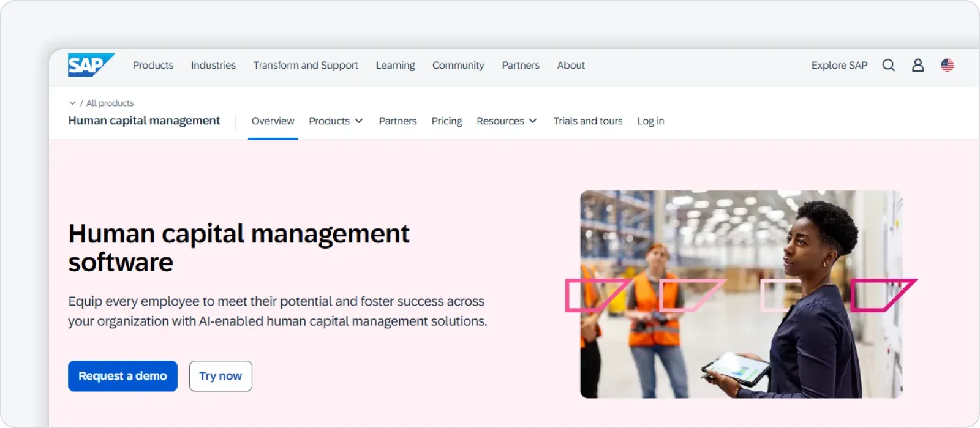The width and height of the screenshot is (980, 428).
Task: Click the warehouse workers hero image
Action: (x=741, y=295)
